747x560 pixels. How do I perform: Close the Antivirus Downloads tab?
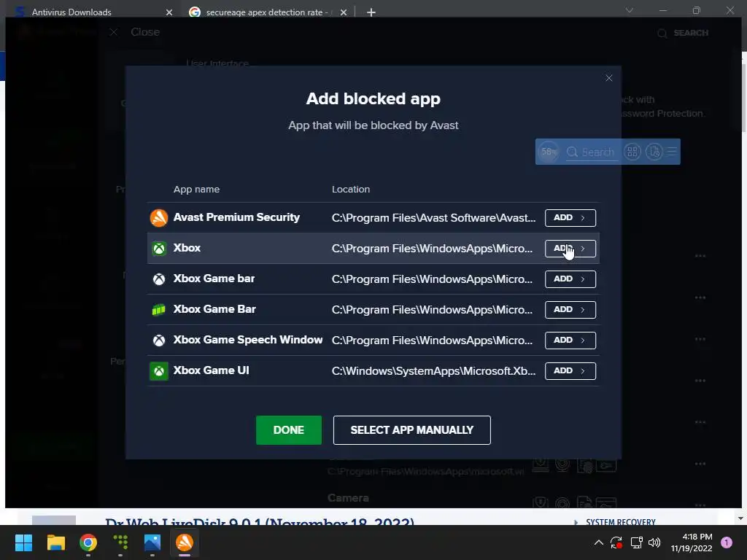click(x=169, y=12)
